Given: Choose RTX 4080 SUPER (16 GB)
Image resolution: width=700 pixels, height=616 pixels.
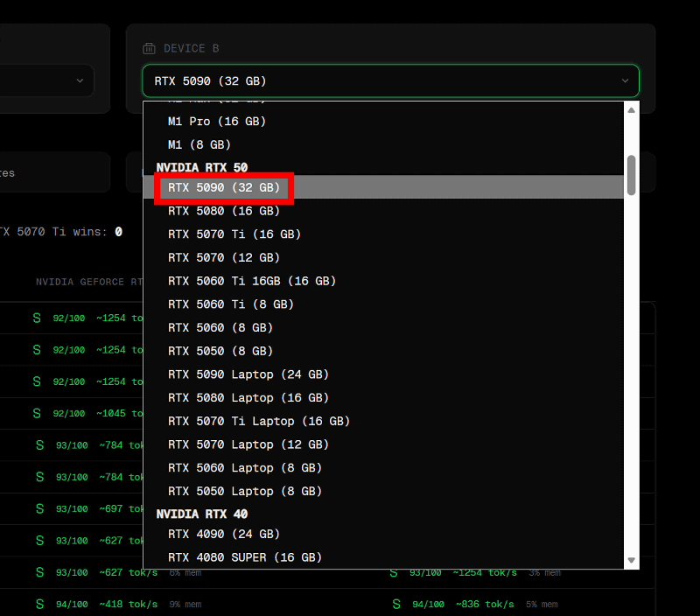Looking at the screenshot, I should click(245, 557).
